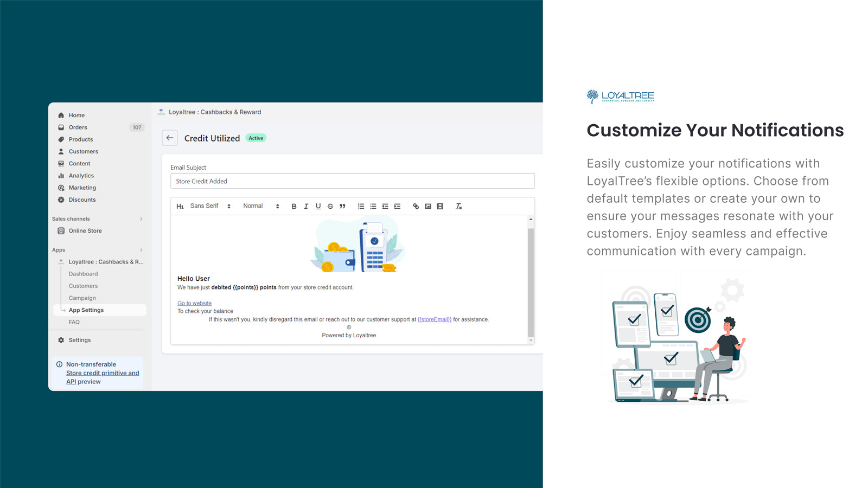This screenshot has height=488, width=868.
Task: Click the Discounts icon in sidebar
Action: pyautogui.click(x=61, y=200)
